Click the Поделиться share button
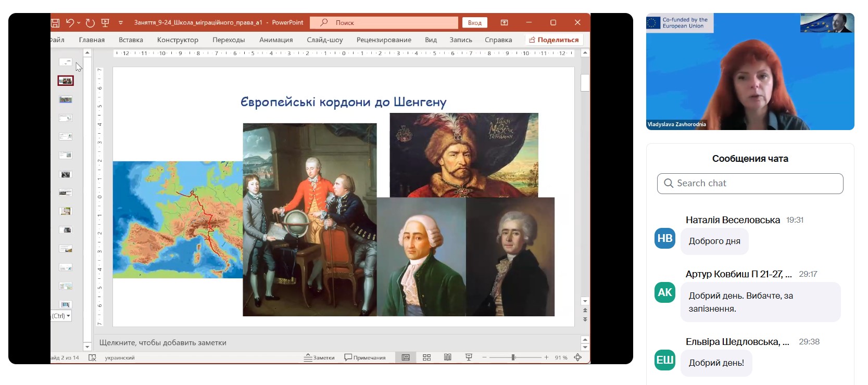 click(x=553, y=40)
